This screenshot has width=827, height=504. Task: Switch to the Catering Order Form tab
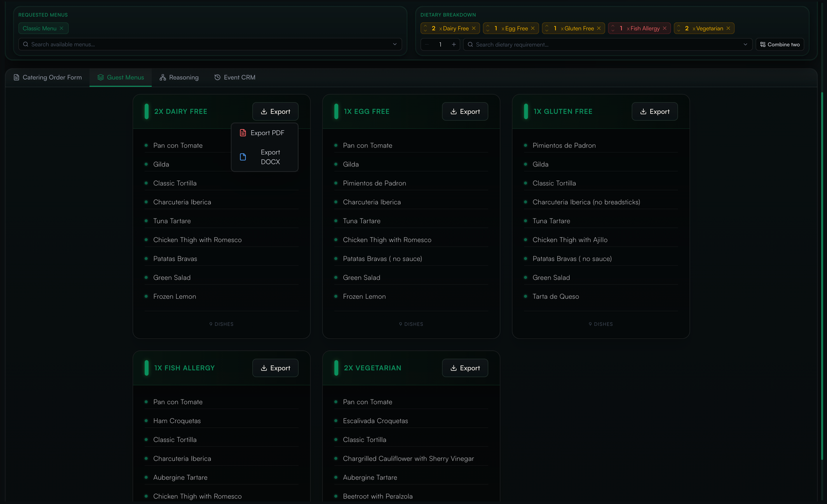(x=48, y=78)
